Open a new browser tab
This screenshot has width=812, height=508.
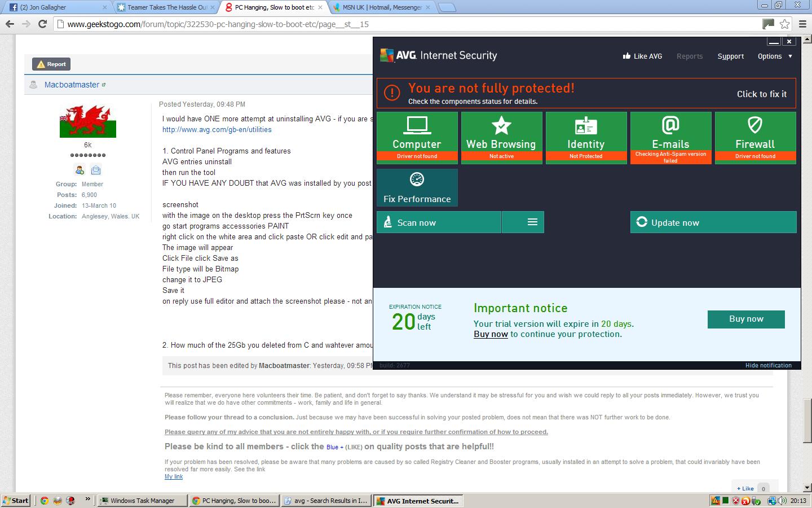[447, 7]
